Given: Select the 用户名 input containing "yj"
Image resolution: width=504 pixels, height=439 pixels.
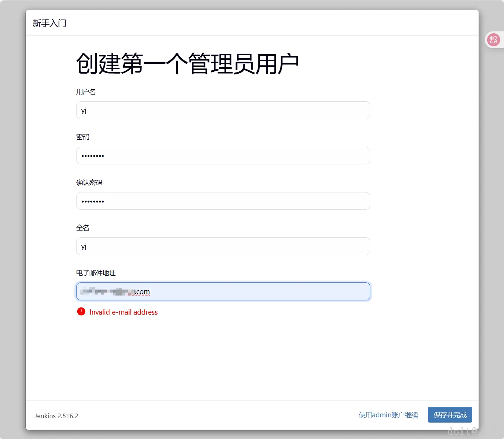Looking at the screenshot, I should (223, 110).
